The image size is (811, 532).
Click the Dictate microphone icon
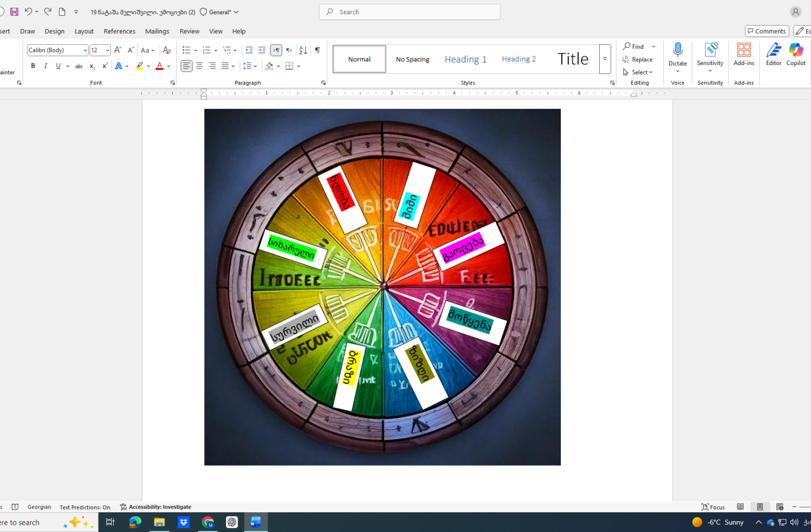coord(677,50)
